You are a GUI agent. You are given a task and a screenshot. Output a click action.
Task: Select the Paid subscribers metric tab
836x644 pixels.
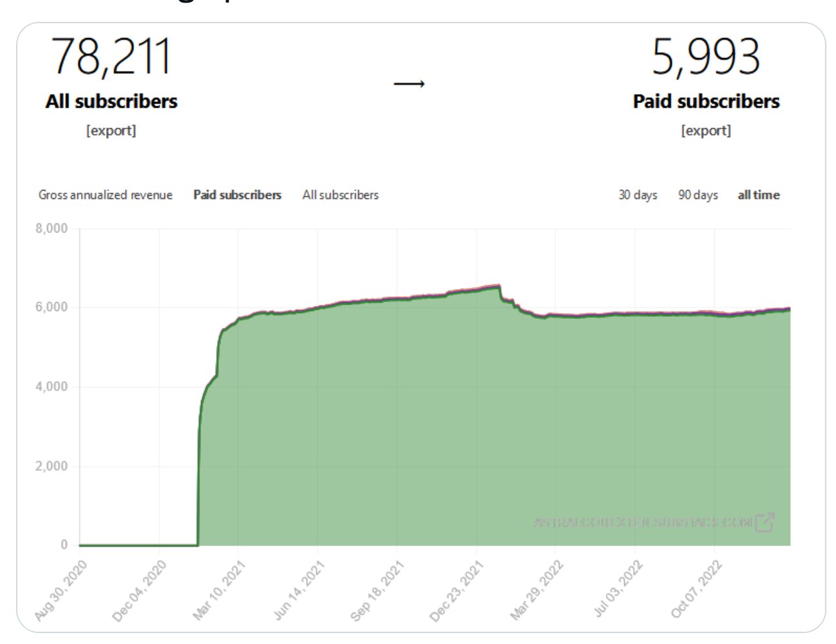point(237,194)
